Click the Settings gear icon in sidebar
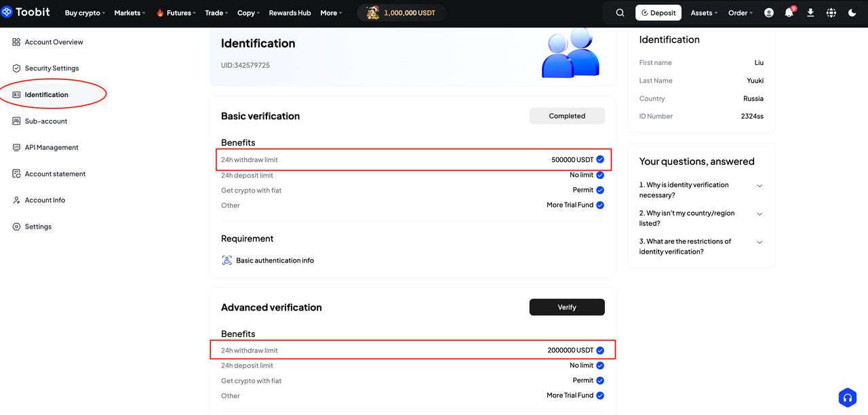The height and width of the screenshot is (415, 868). [16, 226]
